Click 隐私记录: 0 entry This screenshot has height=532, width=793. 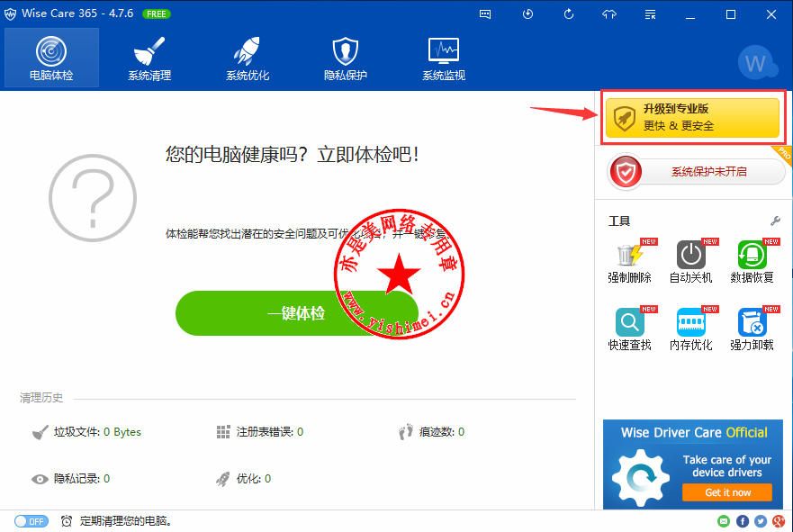70,478
